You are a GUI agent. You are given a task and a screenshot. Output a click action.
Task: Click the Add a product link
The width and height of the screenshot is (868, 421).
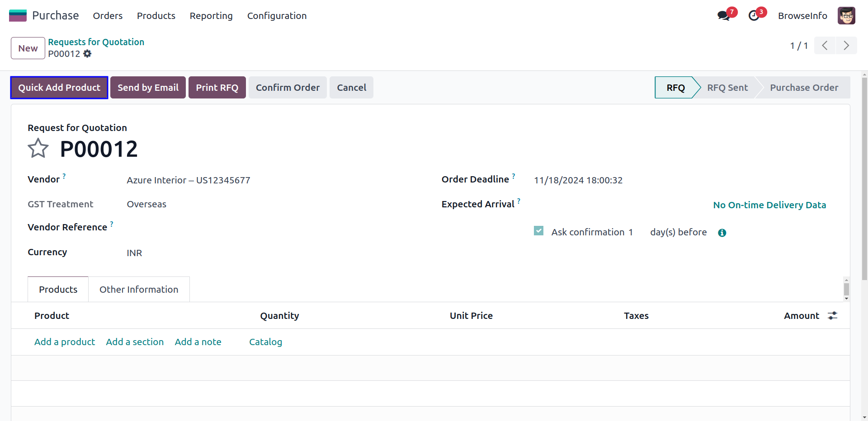point(65,342)
